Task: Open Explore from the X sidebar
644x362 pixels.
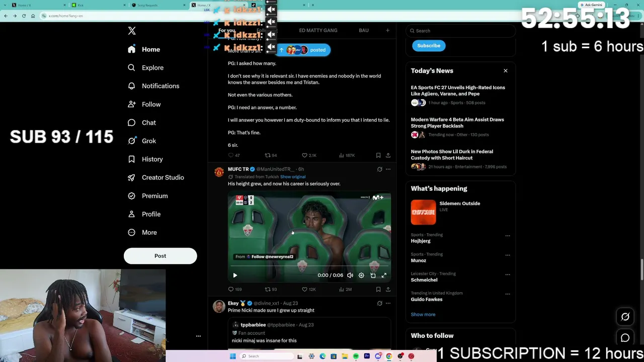Action: [145, 68]
